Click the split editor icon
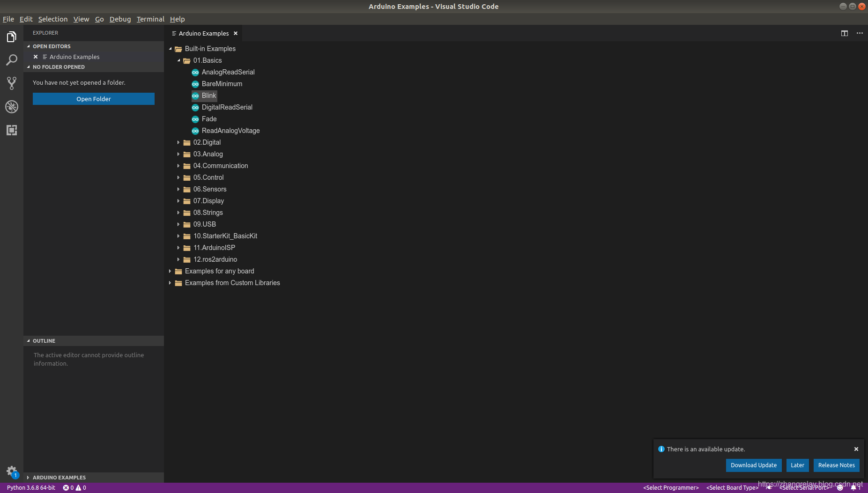 click(x=845, y=33)
